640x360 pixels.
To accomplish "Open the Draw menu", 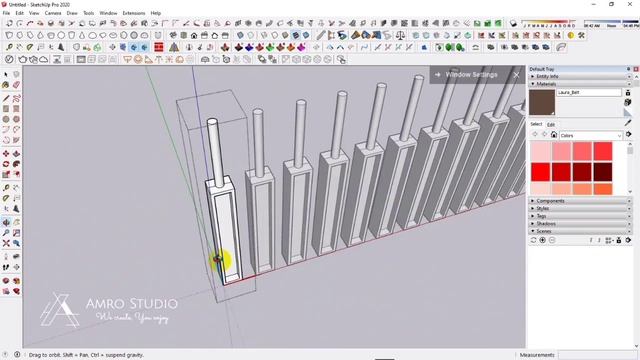I will 72,13.
